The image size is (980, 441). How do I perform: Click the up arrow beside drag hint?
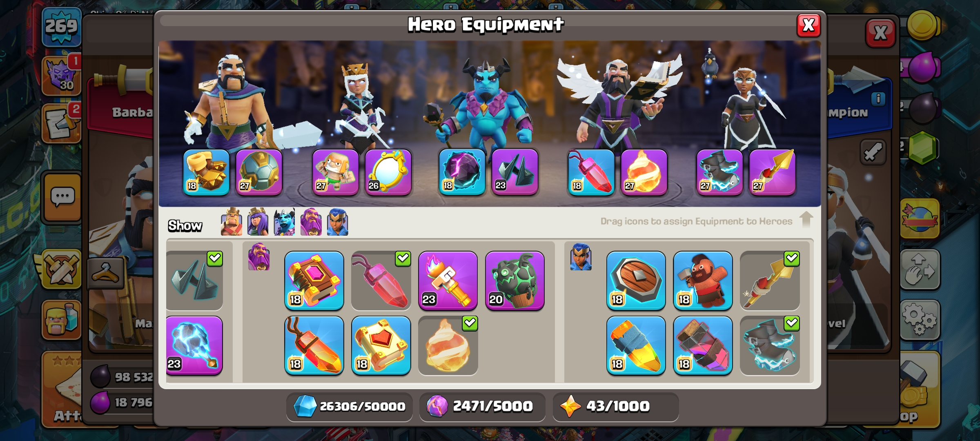(806, 219)
